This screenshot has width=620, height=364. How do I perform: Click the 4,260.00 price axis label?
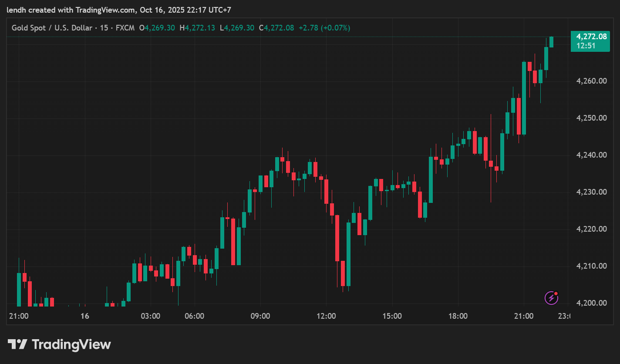[591, 81]
